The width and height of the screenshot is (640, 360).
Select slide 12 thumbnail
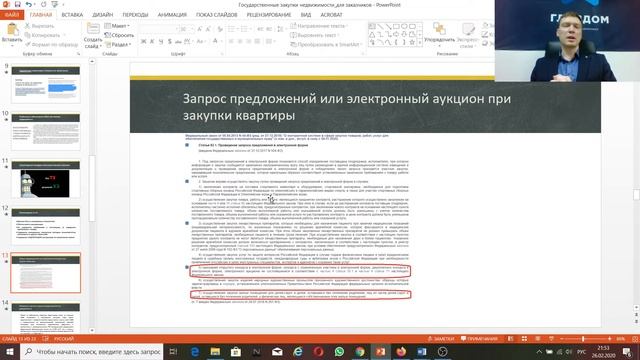46,227
